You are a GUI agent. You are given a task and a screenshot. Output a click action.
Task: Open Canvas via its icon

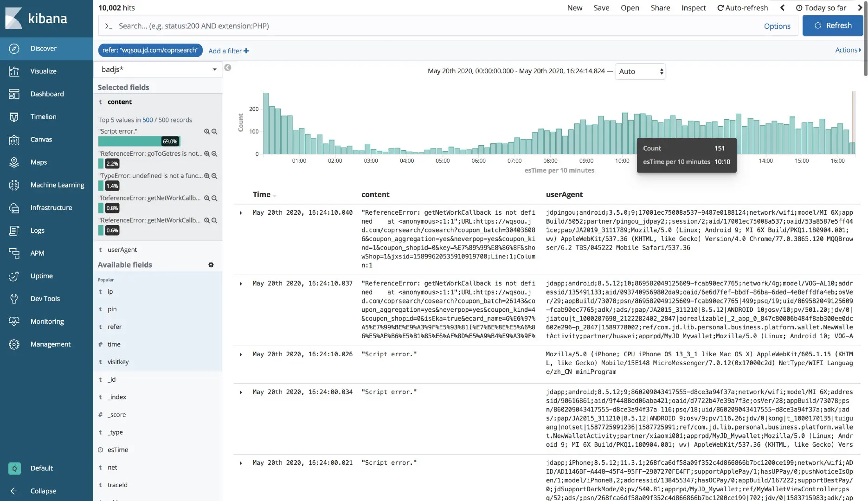(x=14, y=140)
